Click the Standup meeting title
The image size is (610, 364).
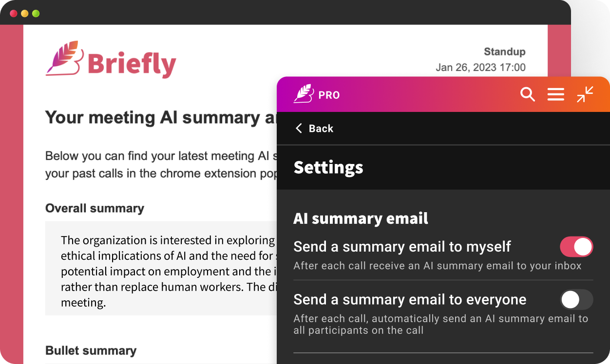pyautogui.click(x=504, y=52)
